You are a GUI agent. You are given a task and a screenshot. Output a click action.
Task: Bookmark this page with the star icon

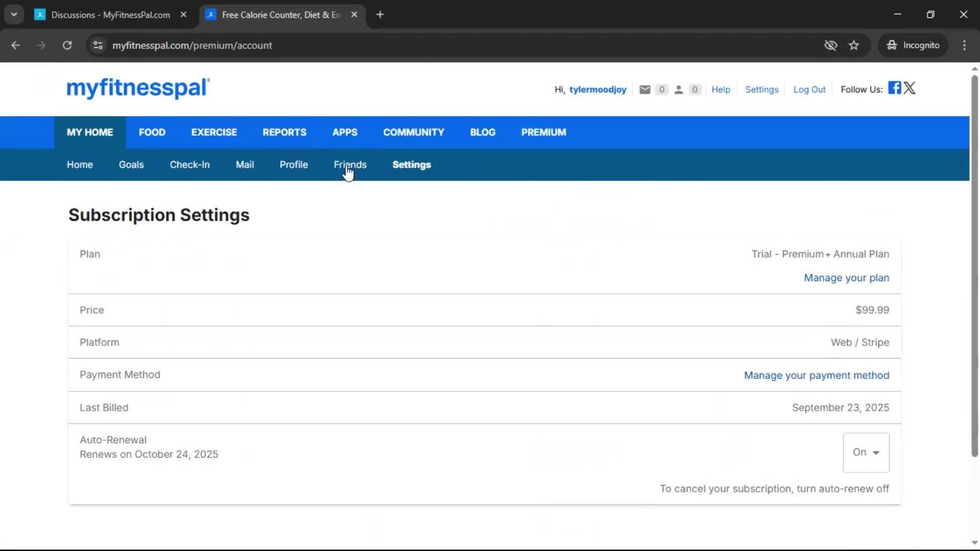click(854, 45)
